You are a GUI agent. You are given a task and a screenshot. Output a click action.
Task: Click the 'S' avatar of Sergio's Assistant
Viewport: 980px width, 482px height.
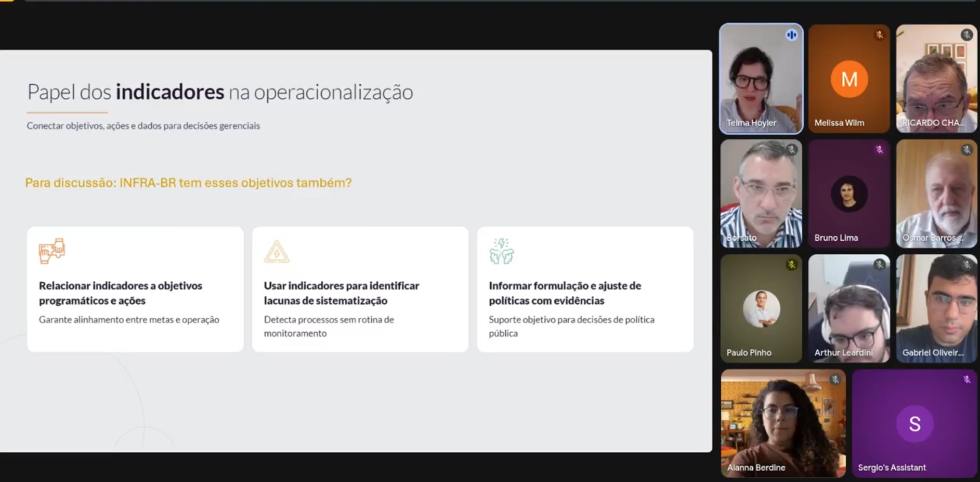[914, 423]
